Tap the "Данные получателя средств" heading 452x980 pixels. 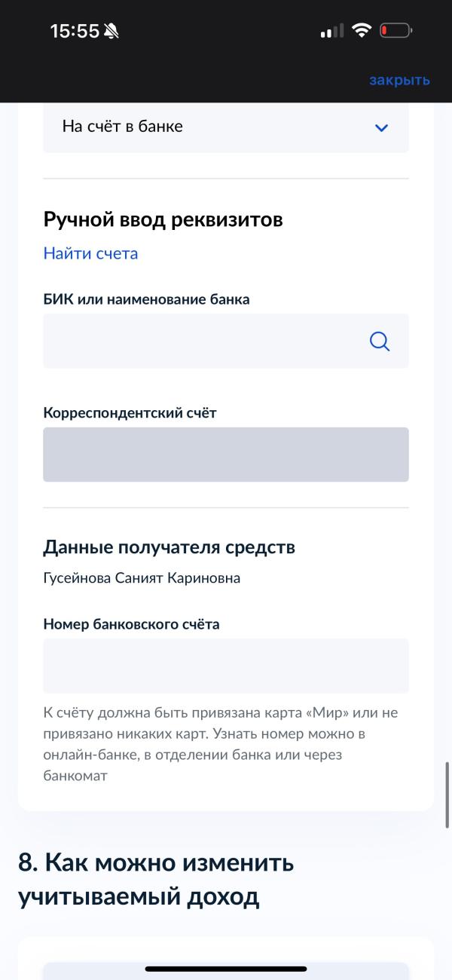click(169, 547)
